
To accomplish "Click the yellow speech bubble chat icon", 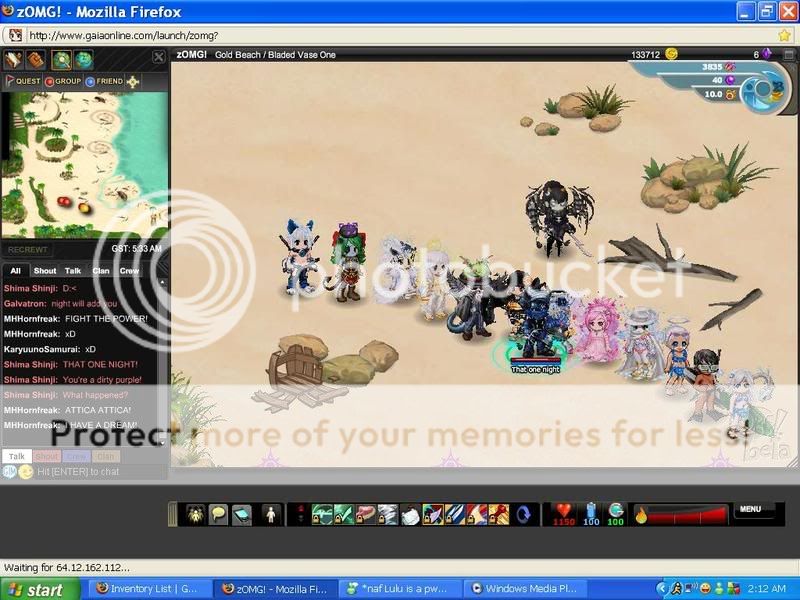I will (218, 514).
